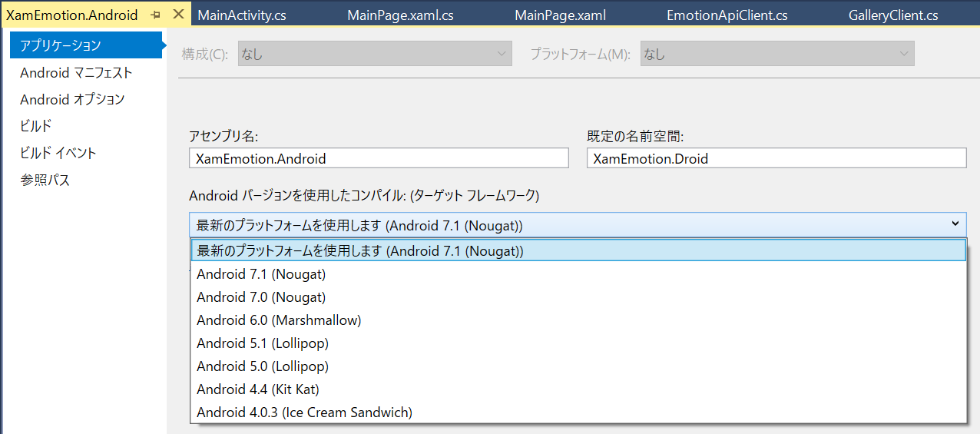Select Android 4.4 (Kit Kat)
This screenshot has height=434, width=980.
point(578,389)
